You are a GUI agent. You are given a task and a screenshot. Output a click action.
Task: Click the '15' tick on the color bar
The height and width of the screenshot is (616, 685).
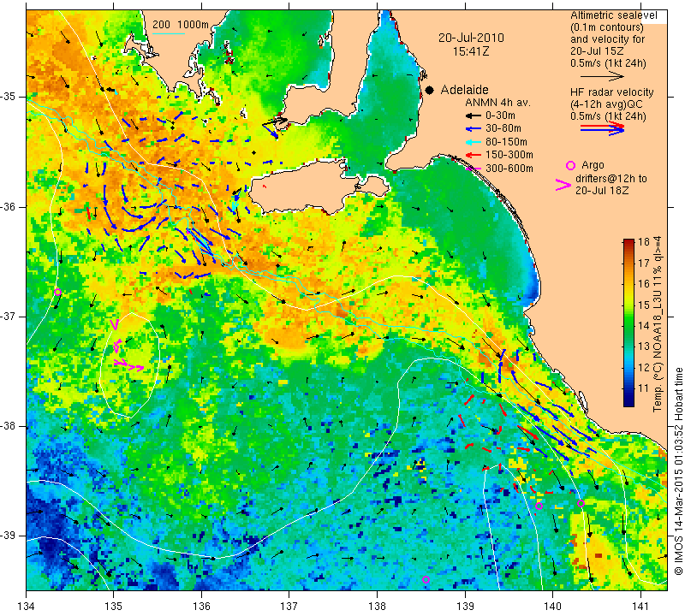644,305
